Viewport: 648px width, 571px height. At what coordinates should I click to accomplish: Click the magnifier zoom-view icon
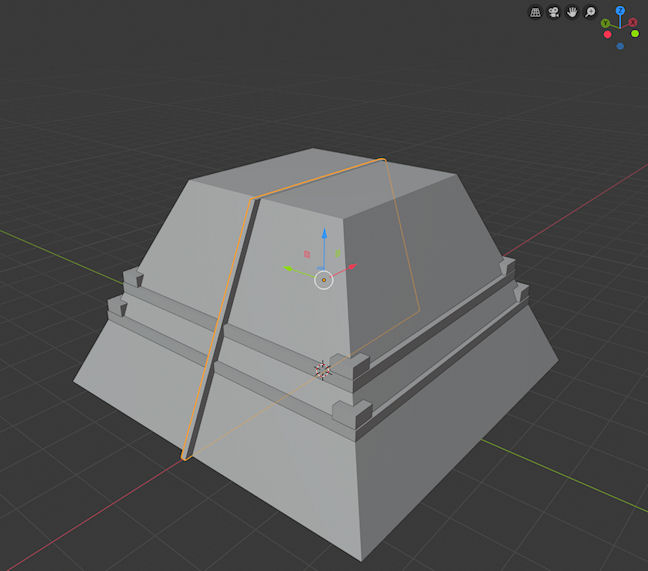click(x=591, y=12)
